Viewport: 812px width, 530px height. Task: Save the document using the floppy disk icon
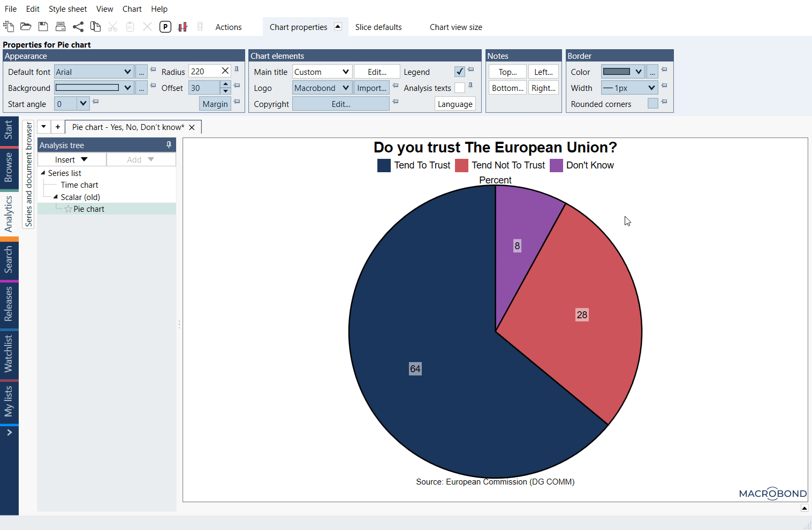tap(43, 26)
